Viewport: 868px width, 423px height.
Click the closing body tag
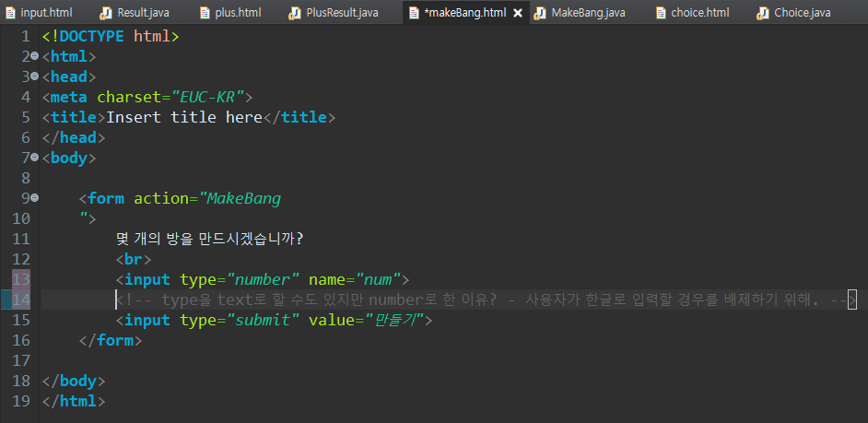tap(74, 381)
